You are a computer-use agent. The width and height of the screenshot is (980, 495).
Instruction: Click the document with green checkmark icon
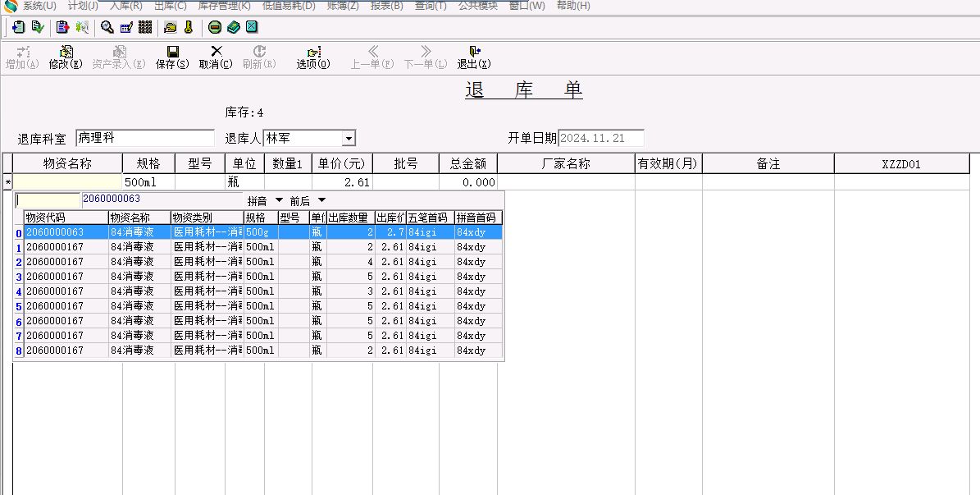38,27
